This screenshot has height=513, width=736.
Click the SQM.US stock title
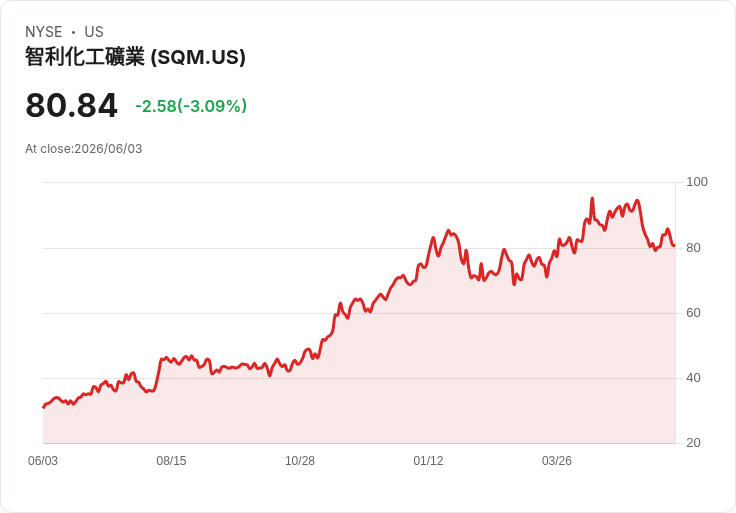(135, 57)
